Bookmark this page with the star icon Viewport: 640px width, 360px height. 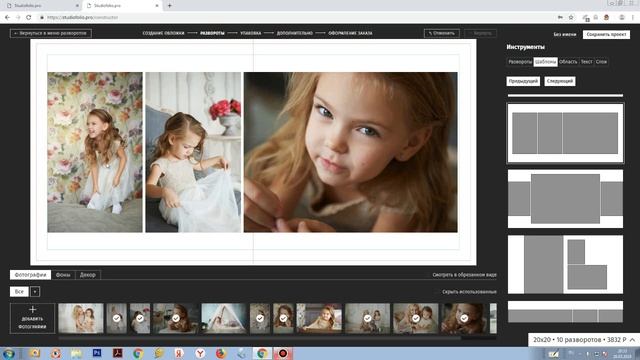click(571, 18)
